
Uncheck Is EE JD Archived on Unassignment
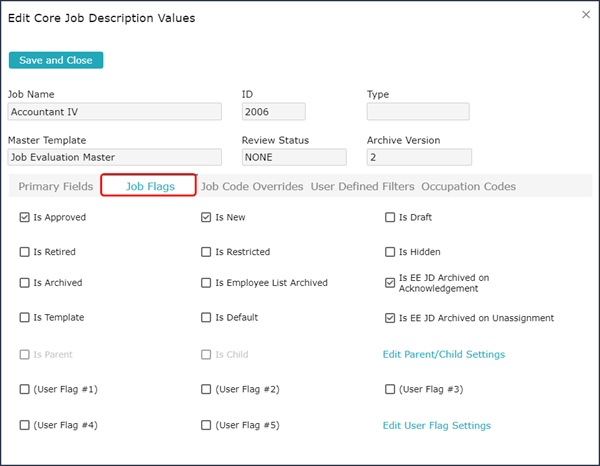point(390,318)
